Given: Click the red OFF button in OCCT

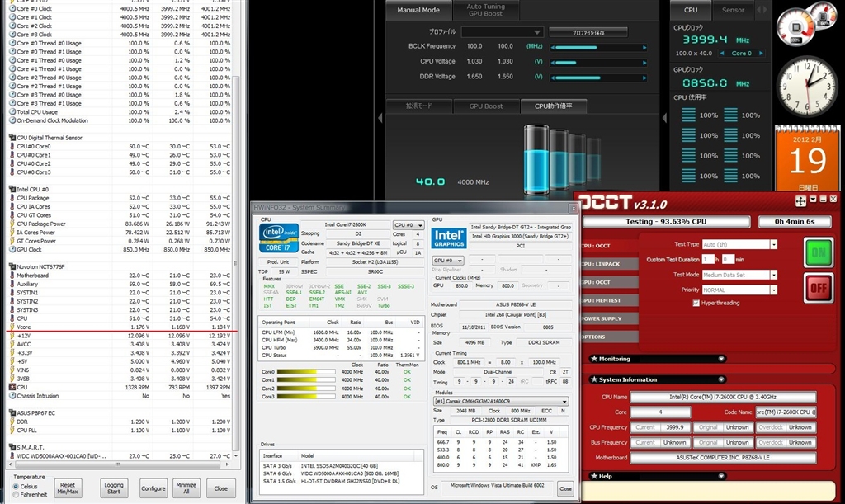Looking at the screenshot, I should [x=819, y=288].
